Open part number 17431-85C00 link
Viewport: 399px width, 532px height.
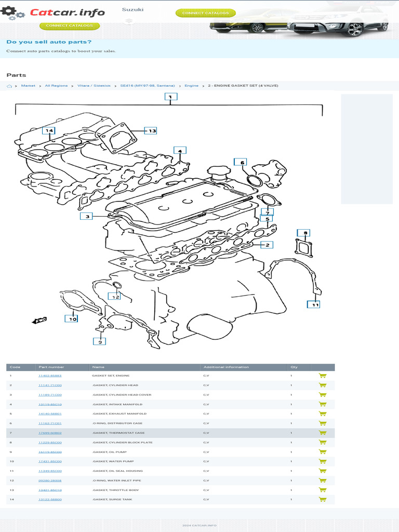coord(50,461)
